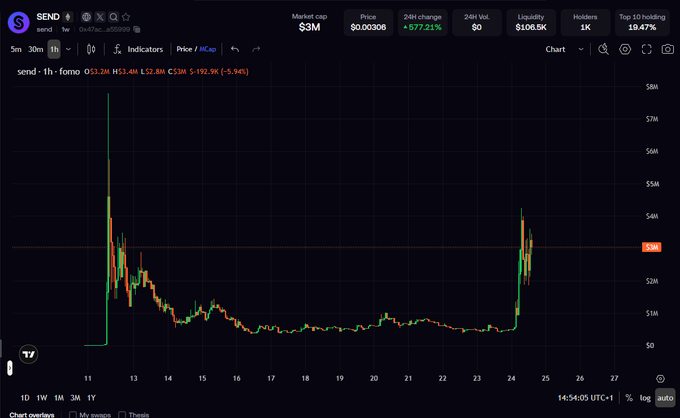Enable the Thesis overlay checkbox
The height and width of the screenshot is (418, 680).
pyautogui.click(x=122, y=415)
